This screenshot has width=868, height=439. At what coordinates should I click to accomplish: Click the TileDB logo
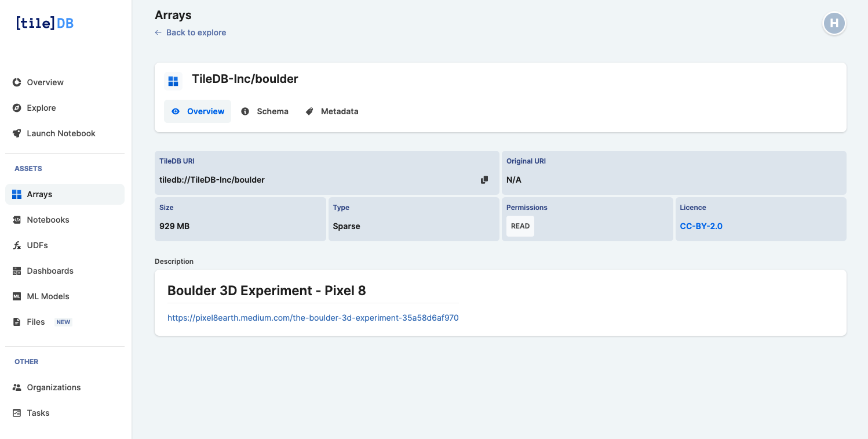[x=45, y=23]
